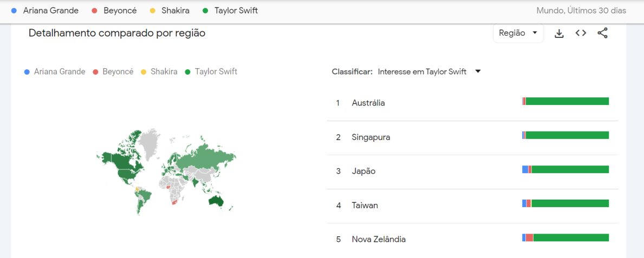Click Detalhamento comparado por região heading
The image size is (644, 258).
(x=117, y=33)
